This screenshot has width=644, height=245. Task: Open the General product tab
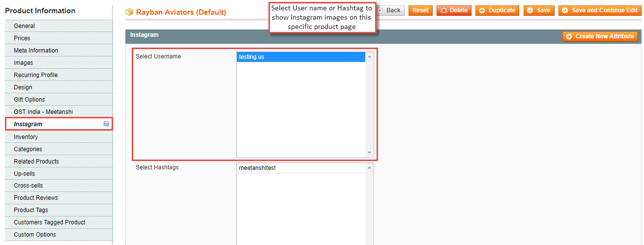(x=59, y=26)
